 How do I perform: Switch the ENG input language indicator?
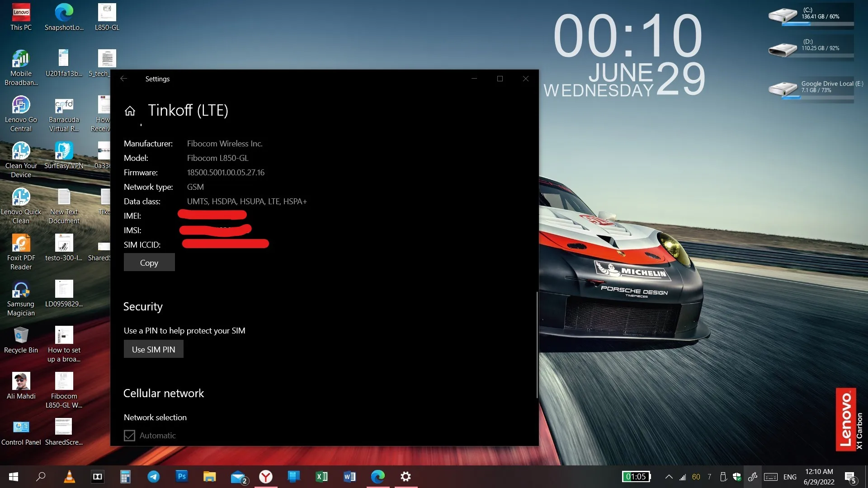(x=790, y=477)
